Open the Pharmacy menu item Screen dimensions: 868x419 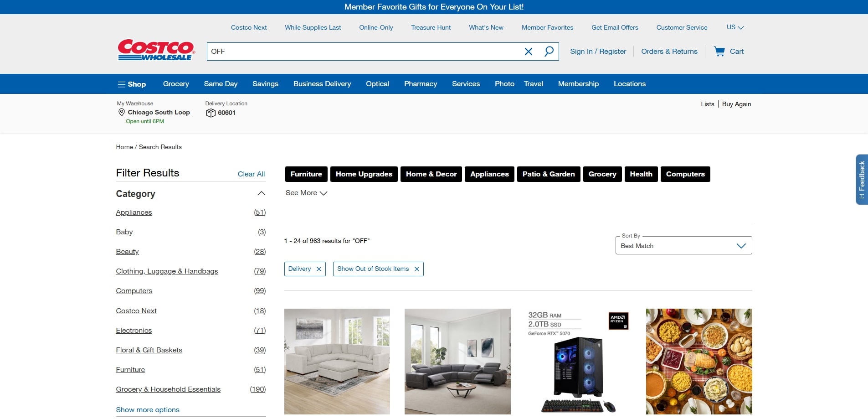click(421, 84)
